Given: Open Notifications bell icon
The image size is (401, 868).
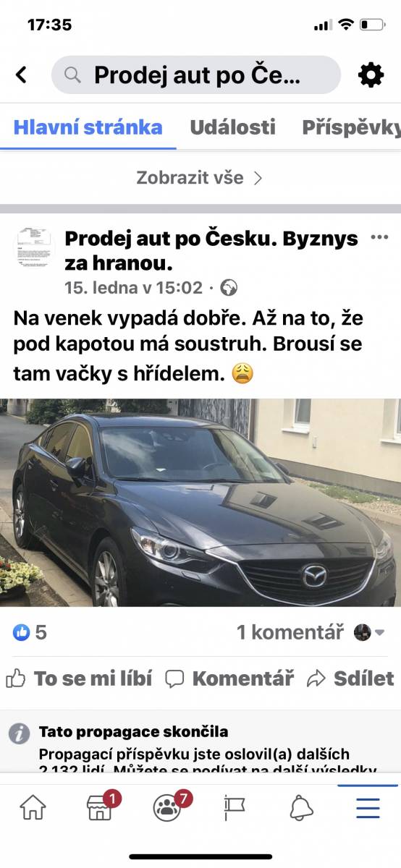Looking at the screenshot, I should click(x=301, y=807).
